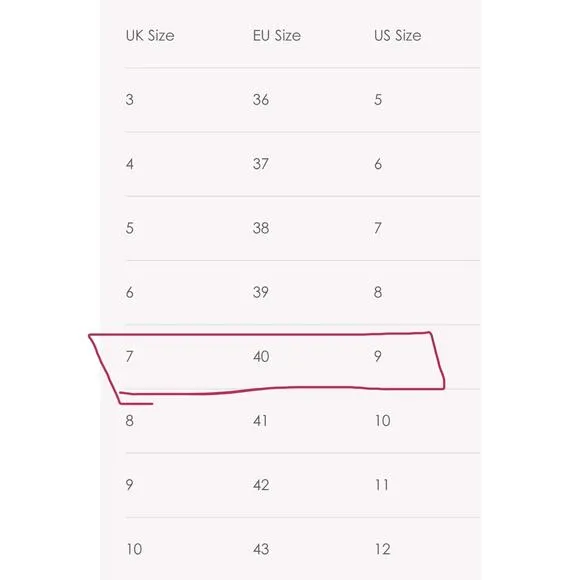Screen dimensions: 580x580
Task: Click EU size 37 value
Action: pos(261,164)
